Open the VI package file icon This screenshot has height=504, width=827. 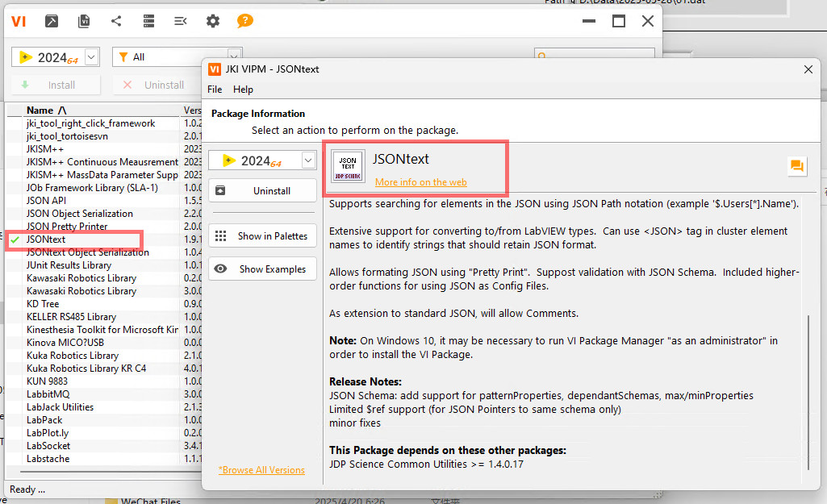84,22
